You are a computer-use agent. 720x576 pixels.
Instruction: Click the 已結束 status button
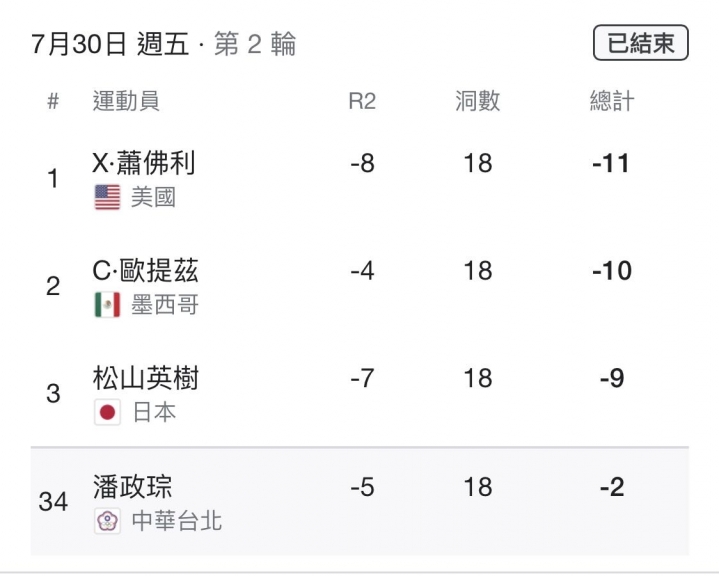[641, 43]
